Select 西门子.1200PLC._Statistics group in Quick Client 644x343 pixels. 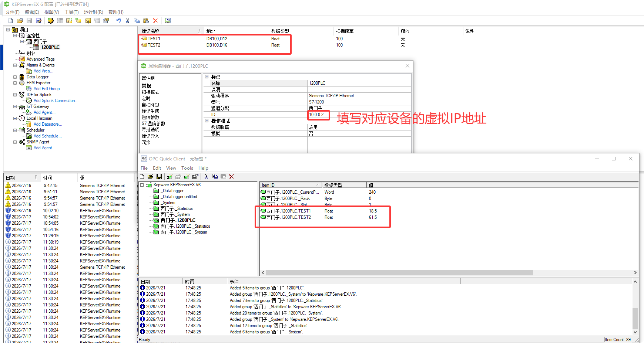pos(185,226)
